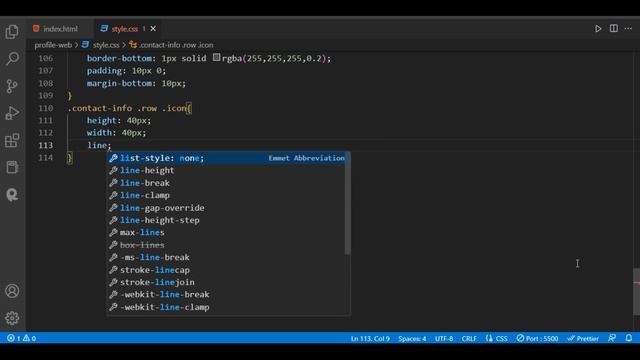The height and width of the screenshot is (360, 640).
Task: Choose line-clamp suggestion
Action: point(226,195)
